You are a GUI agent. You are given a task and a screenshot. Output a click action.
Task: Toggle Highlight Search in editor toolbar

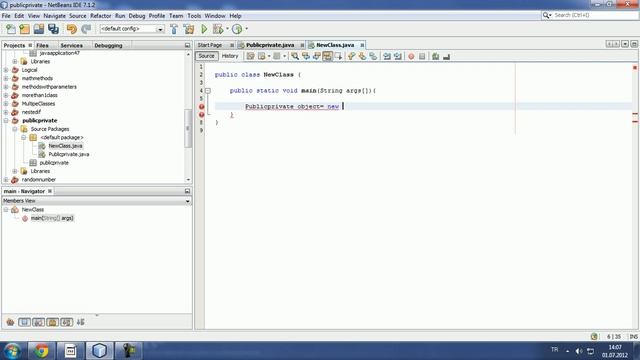click(327, 56)
